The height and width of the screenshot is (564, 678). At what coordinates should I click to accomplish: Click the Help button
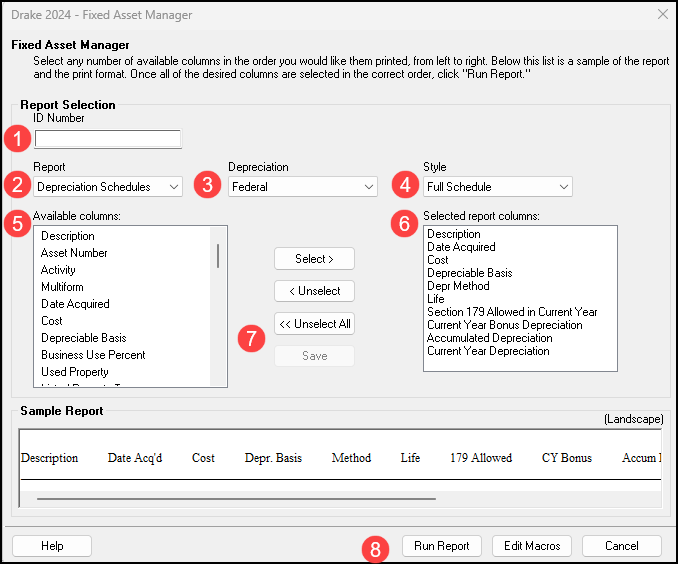click(x=52, y=546)
